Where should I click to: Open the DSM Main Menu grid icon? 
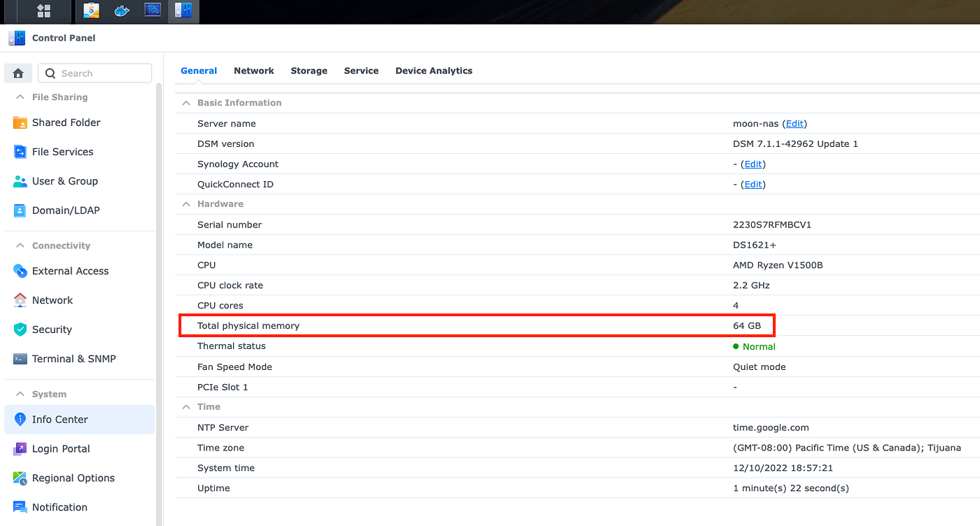click(43, 10)
